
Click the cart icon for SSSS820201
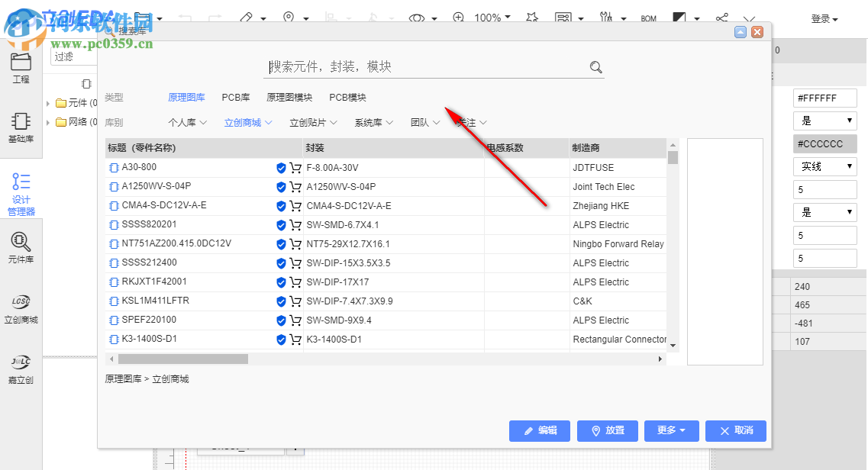[x=295, y=225]
